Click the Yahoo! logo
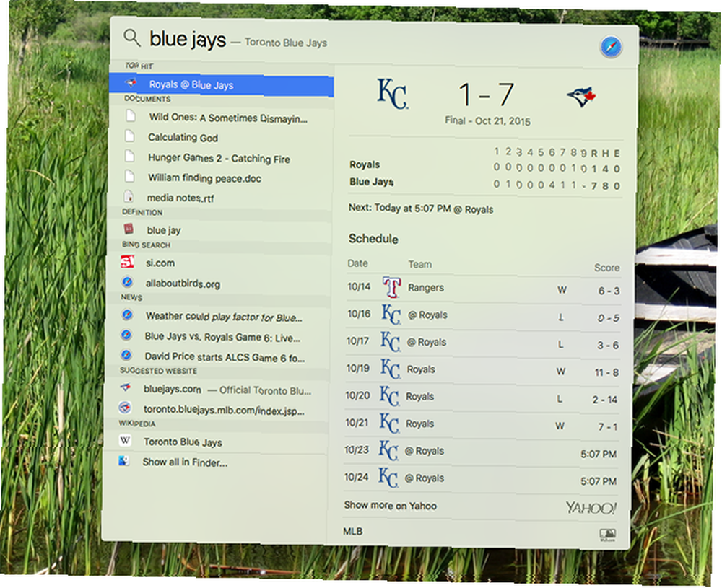This screenshot has height=588, width=722. [x=591, y=508]
